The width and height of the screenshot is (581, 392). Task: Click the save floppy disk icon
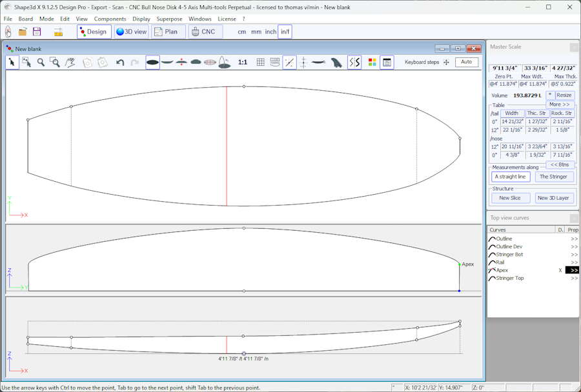click(37, 32)
